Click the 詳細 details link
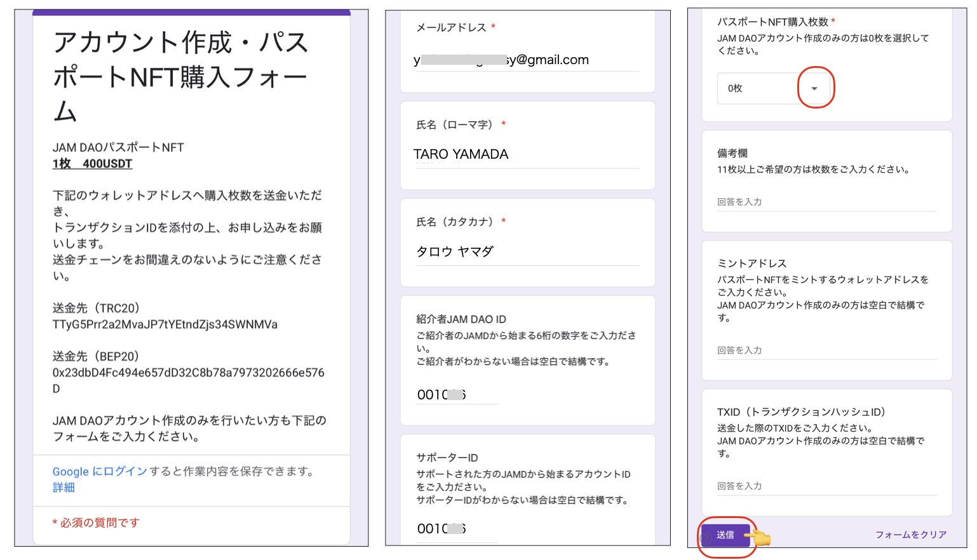The height and width of the screenshot is (560, 977). coord(64,488)
